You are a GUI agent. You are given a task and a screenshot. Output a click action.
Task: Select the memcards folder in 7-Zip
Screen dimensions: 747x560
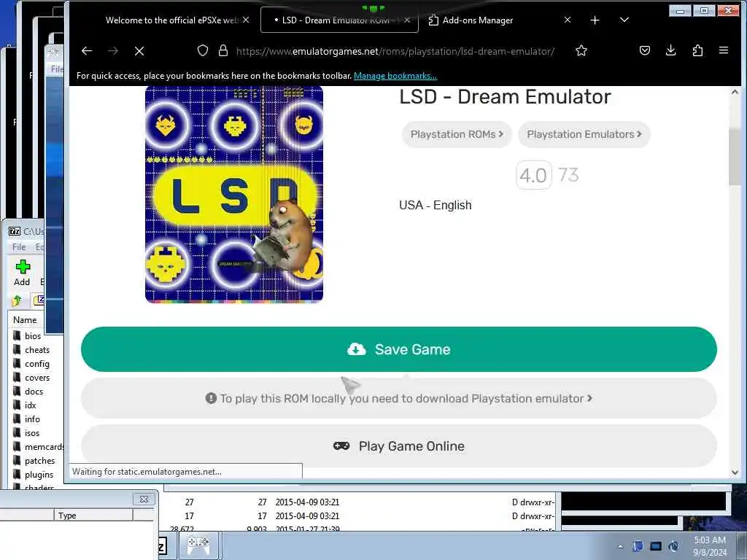click(x=38, y=447)
